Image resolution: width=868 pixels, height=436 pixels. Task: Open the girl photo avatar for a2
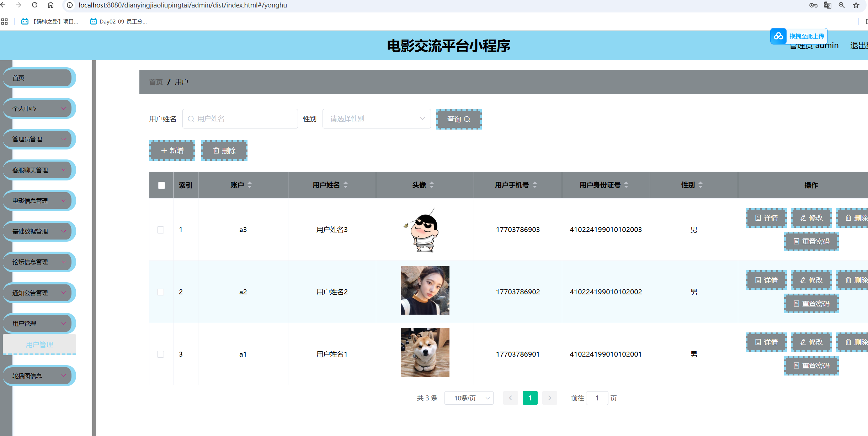point(425,290)
